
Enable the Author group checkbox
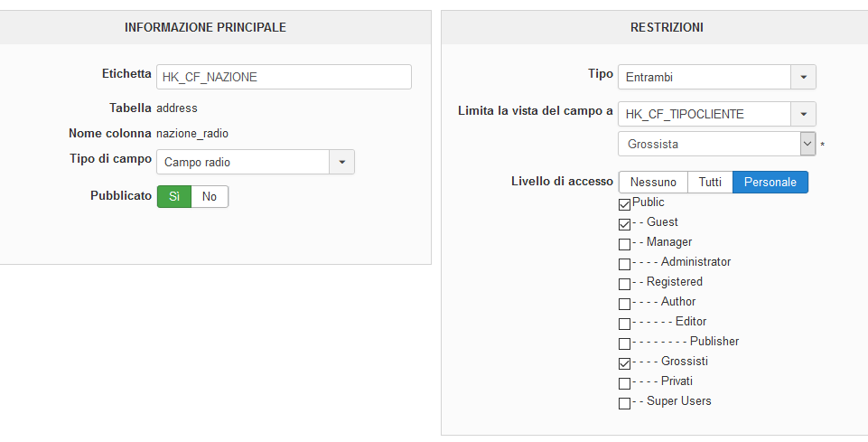[625, 304]
